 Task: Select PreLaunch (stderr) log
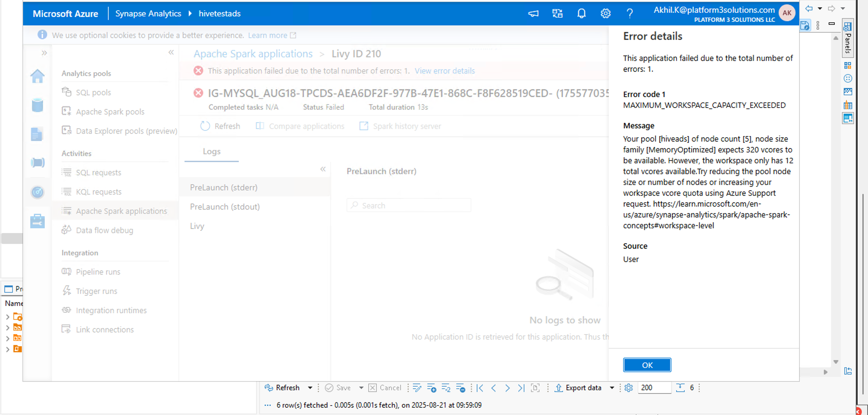click(255, 187)
